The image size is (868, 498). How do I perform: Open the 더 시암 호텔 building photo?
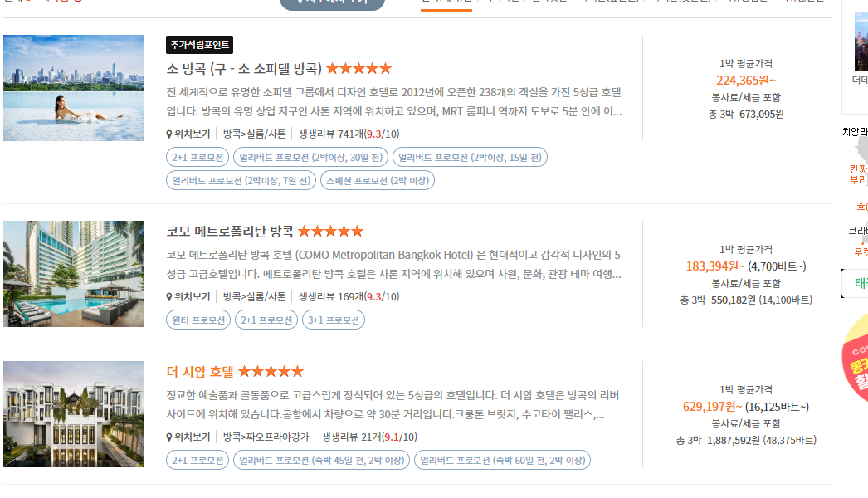pyautogui.click(x=74, y=414)
